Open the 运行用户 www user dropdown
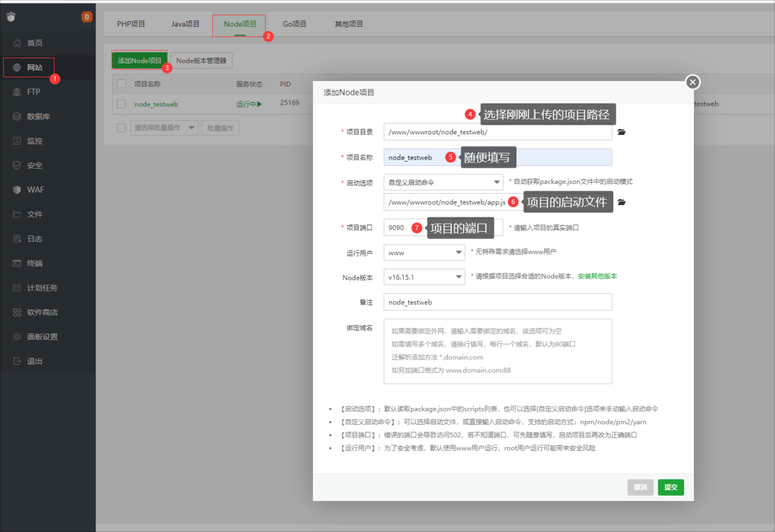 (x=424, y=252)
